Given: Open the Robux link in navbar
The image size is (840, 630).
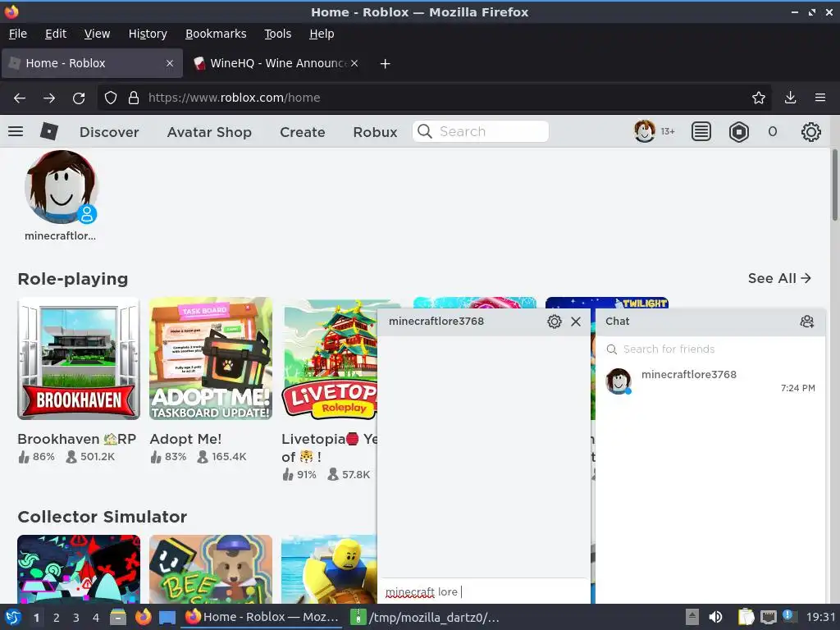Looking at the screenshot, I should (x=375, y=132).
